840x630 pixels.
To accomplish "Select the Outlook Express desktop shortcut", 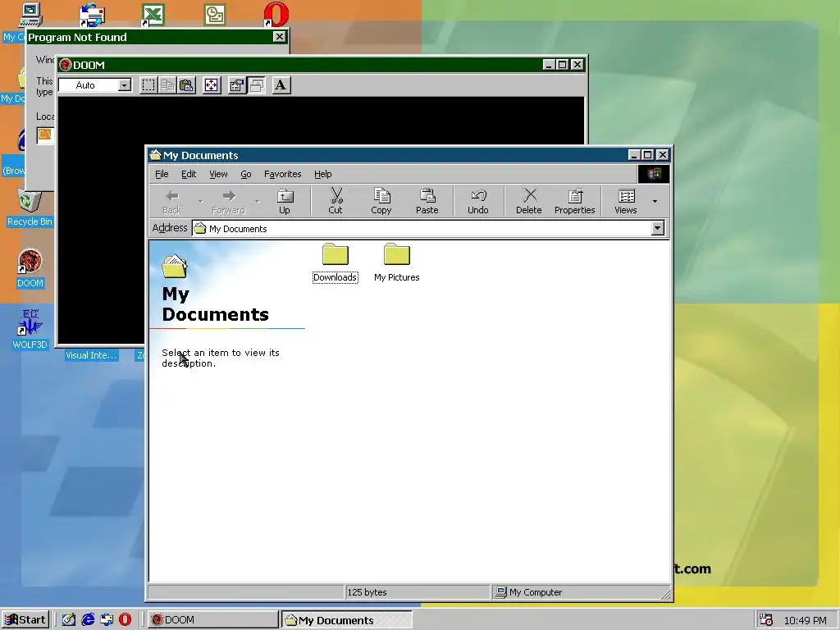I will [92, 15].
